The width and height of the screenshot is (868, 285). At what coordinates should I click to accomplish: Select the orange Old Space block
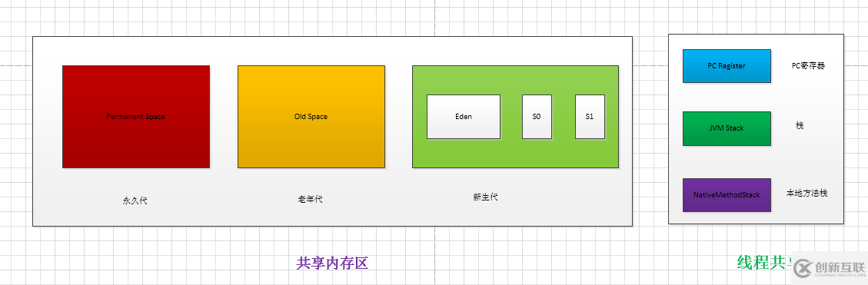click(311, 117)
